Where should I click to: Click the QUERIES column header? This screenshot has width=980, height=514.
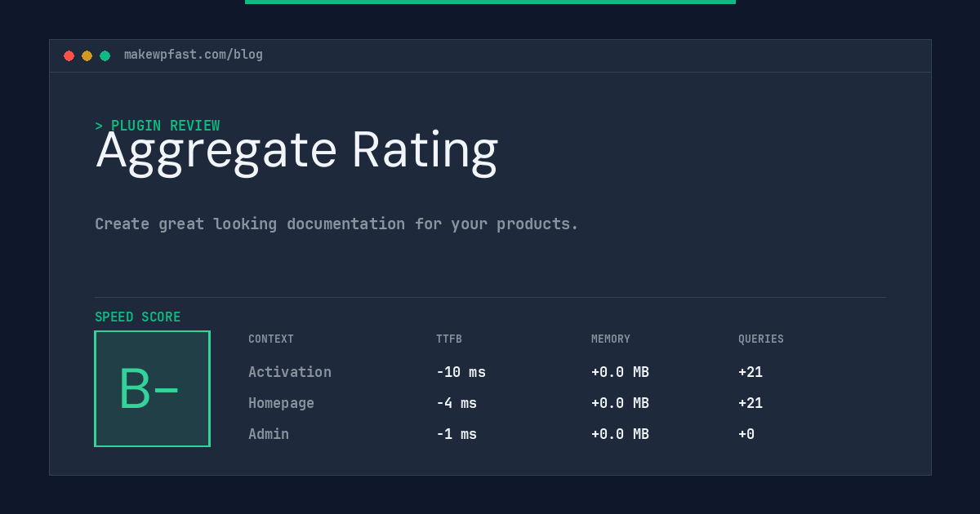[x=761, y=339]
